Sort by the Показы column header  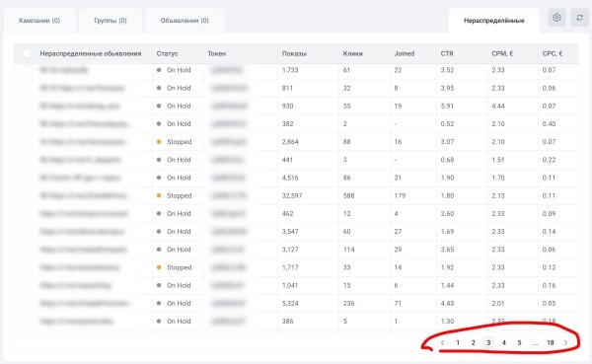click(x=294, y=53)
